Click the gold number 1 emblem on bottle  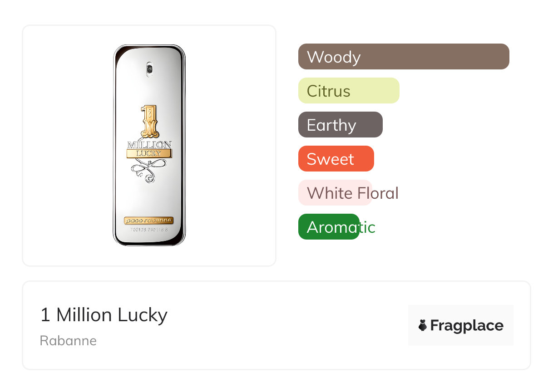coord(149,121)
